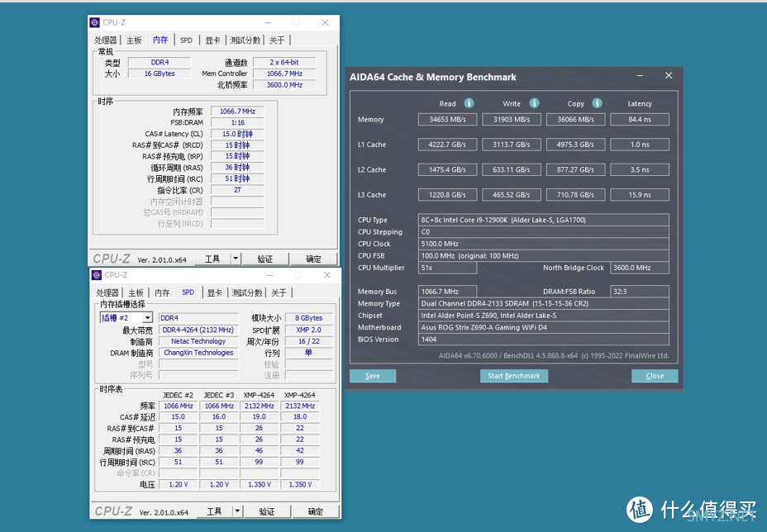Screen dimensions: 767x532
Task: Click Memory Type field DDR4-2133 SDRAM
Action: [544, 303]
